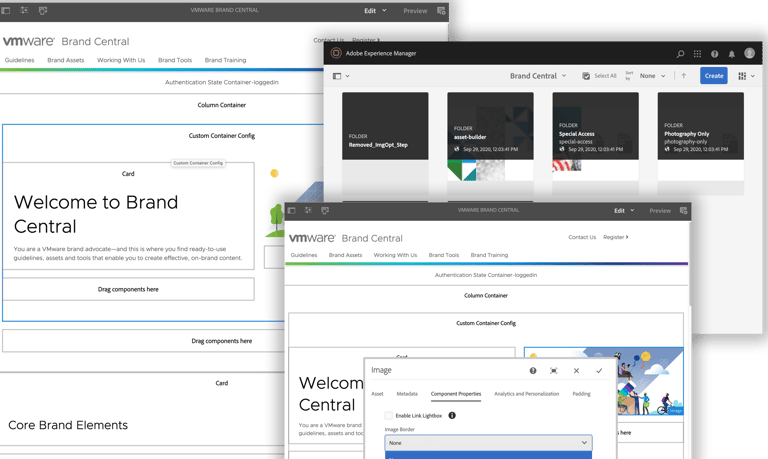This screenshot has height=459, width=768.
Task: Click Adobe Experience Manager logo icon
Action: tap(336, 53)
